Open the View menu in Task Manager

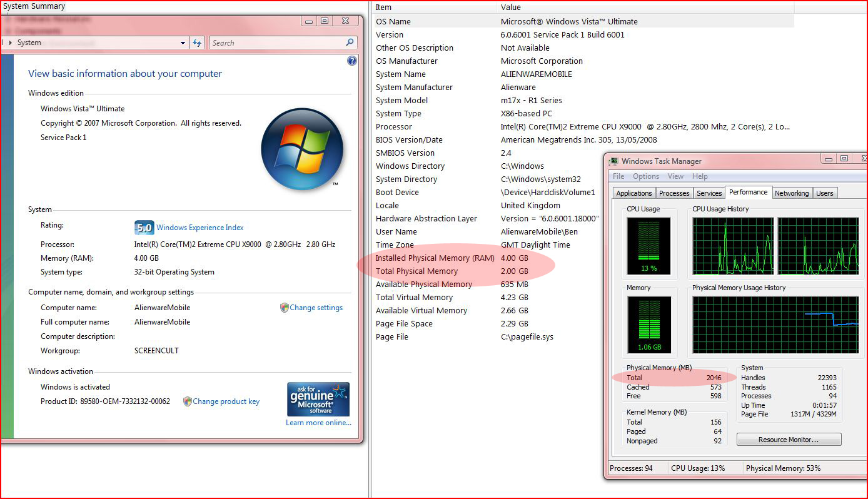(x=675, y=176)
